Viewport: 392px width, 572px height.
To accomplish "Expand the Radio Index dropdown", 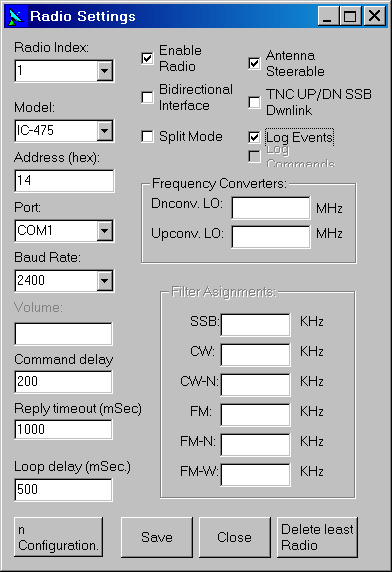I will coord(105,70).
